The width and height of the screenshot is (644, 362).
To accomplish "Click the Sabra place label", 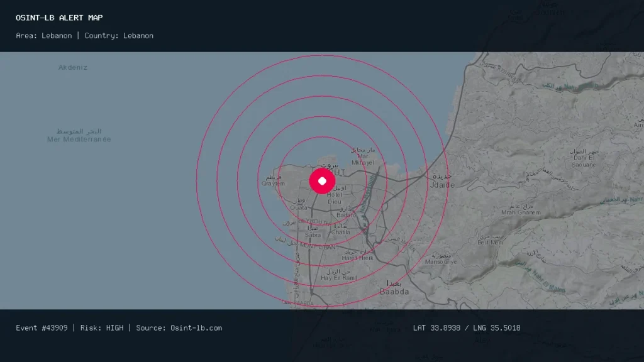I will 313,235.
